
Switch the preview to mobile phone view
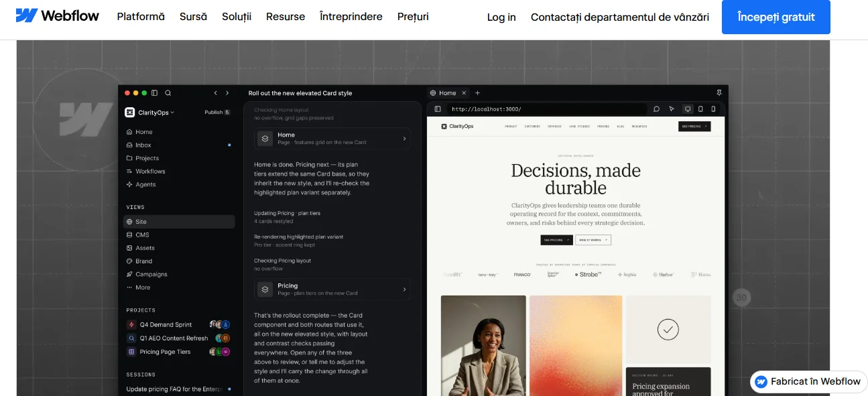[713, 109]
